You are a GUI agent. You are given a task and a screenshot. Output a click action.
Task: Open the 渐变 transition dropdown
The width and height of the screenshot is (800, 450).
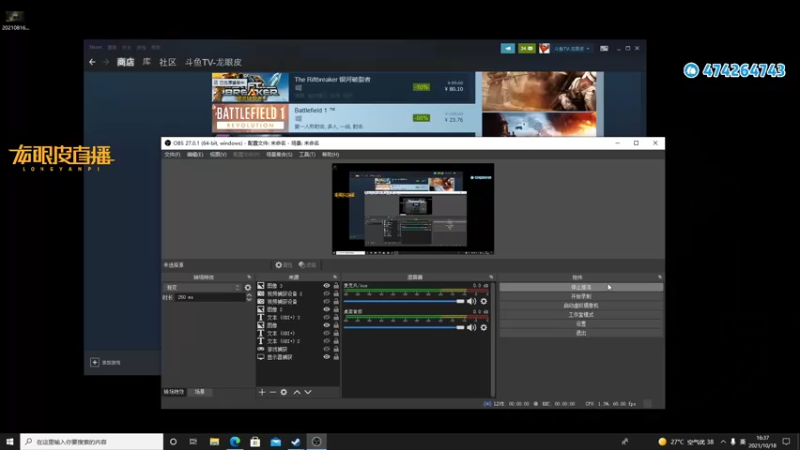click(x=203, y=287)
